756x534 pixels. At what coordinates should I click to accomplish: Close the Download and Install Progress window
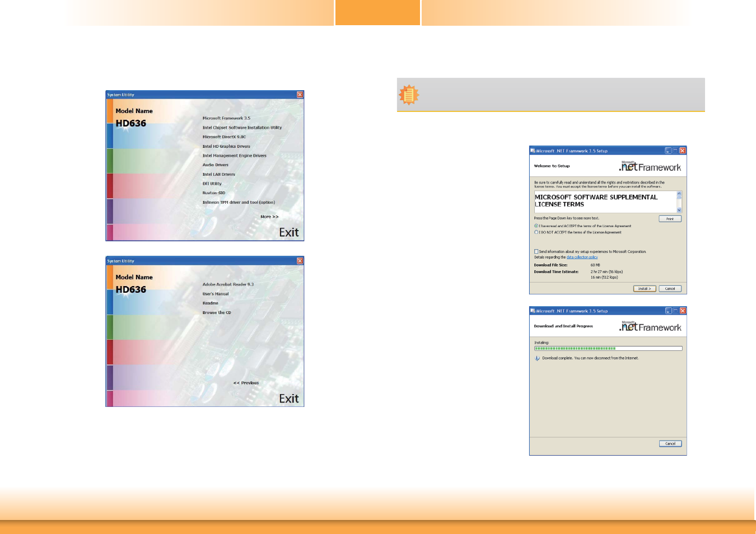click(x=683, y=311)
